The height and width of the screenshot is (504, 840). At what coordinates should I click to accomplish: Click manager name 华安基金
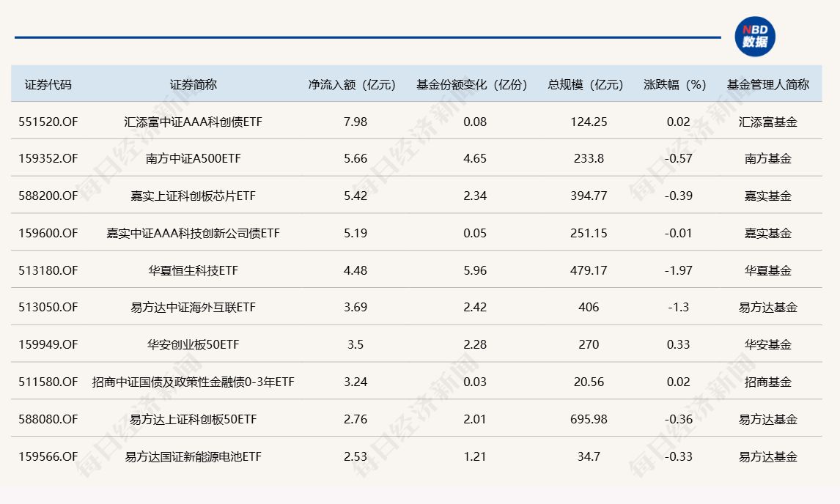click(x=767, y=344)
